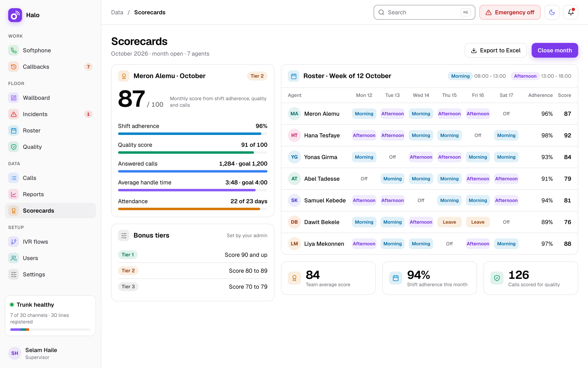Click the Attendance progress bar
Screen dimensions: 588x368
point(193,209)
